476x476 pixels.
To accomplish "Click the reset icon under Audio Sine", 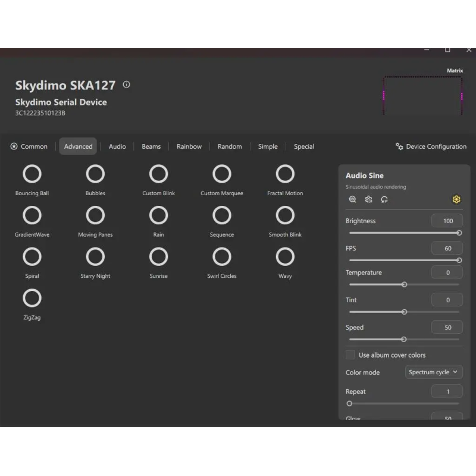I will coord(384,199).
